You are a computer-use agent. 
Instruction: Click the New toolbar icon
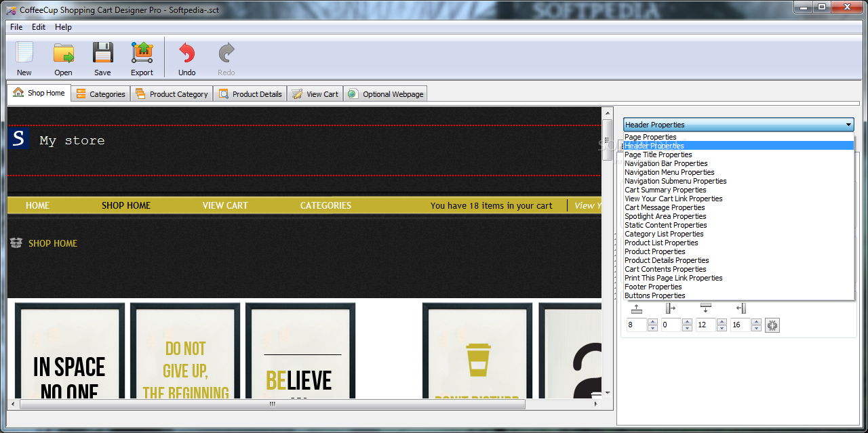pos(24,53)
